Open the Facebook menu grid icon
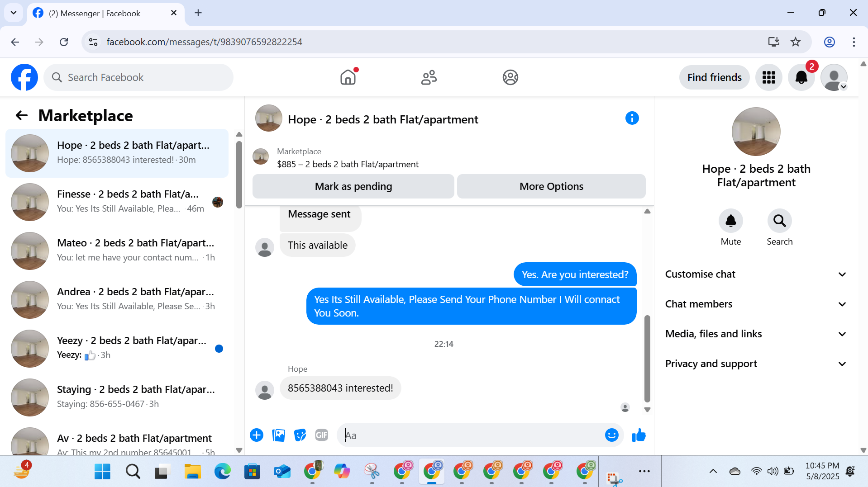 pos(769,77)
